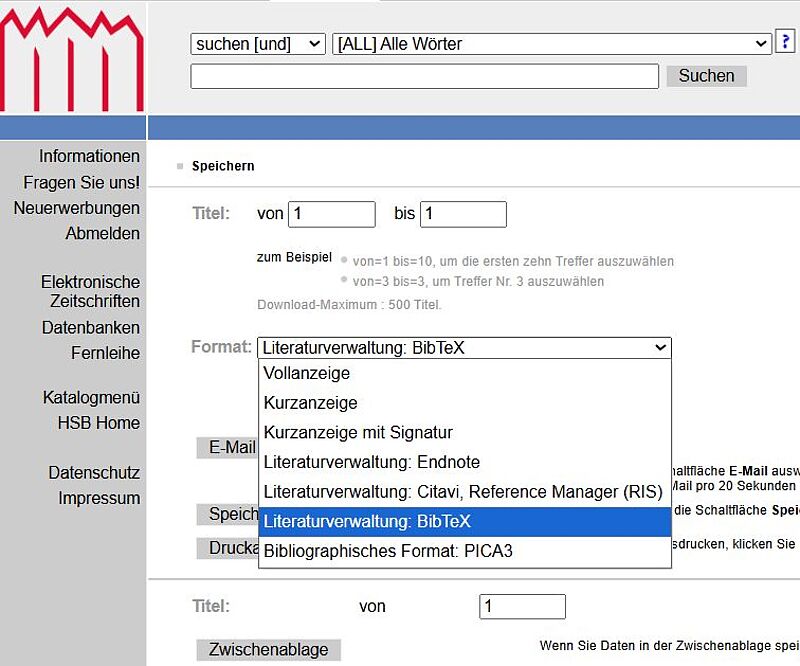Pick 'Citavi, Reference Manager (RIS)' format
The image size is (800, 666).
point(463,492)
